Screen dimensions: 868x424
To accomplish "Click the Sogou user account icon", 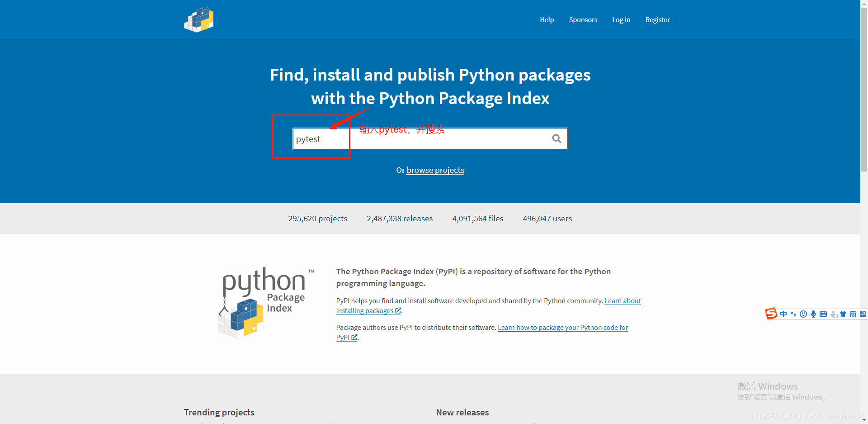I will tap(834, 314).
